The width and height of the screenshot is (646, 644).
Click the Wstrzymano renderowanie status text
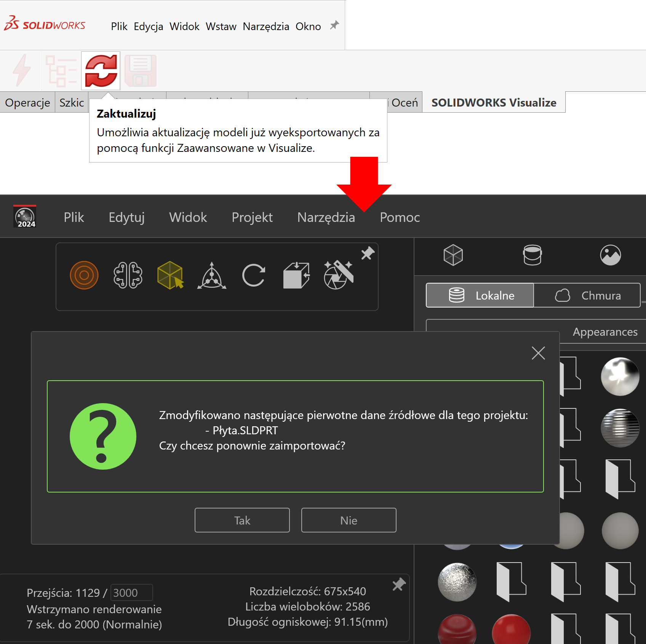[94, 609]
